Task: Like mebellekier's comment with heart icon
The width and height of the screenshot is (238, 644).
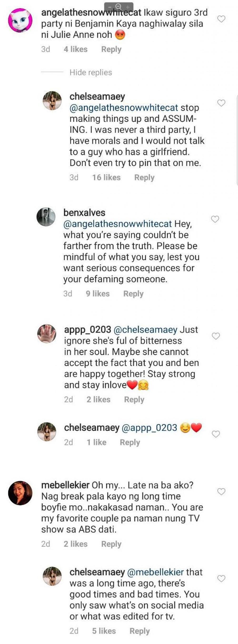Action: [221, 492]
